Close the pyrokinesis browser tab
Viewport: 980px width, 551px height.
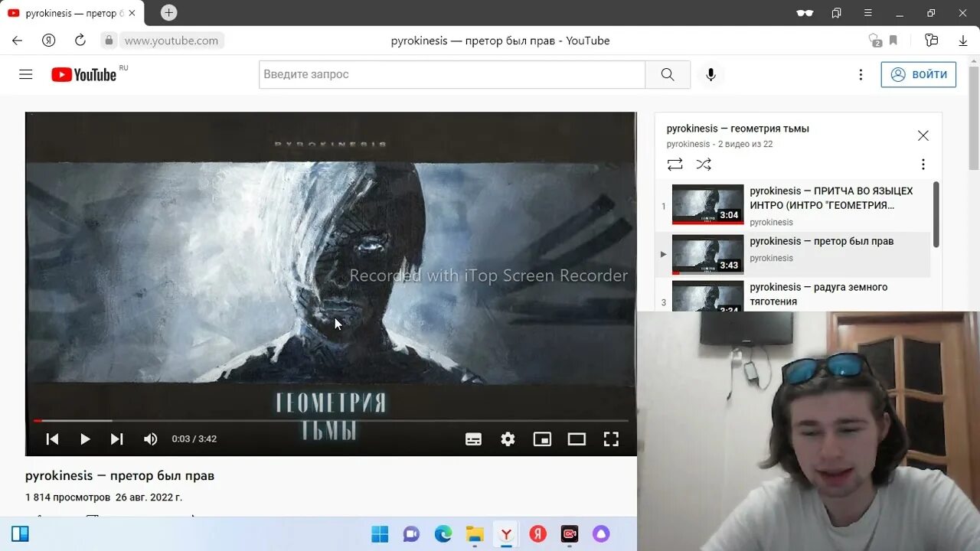[x=132, y=13]
